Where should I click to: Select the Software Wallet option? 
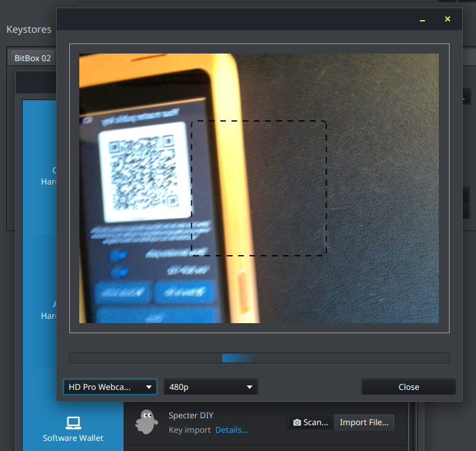tap(73, 429)
